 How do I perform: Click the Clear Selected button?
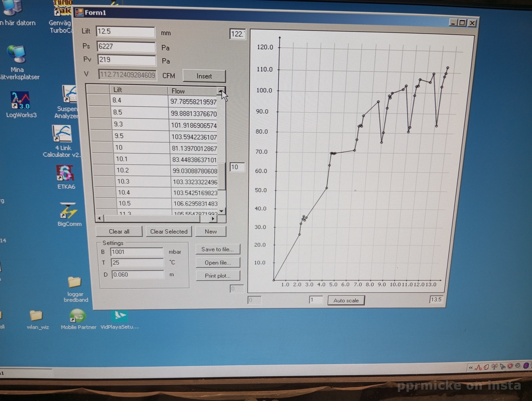tap(169, 232)
